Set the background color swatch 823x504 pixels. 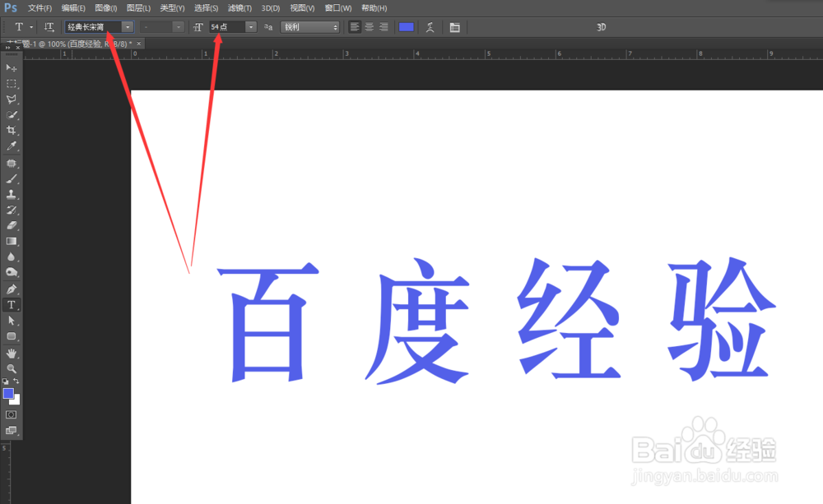tap(16, 400)
